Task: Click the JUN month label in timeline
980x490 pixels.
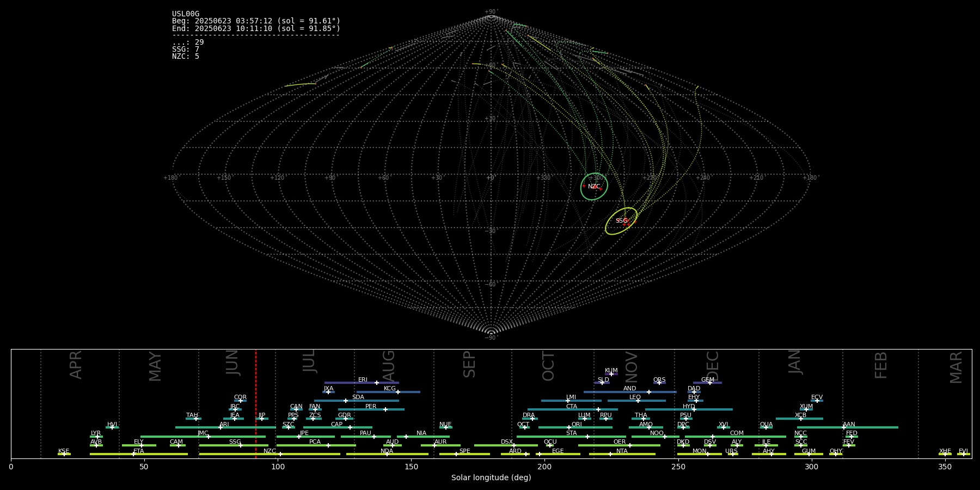Action: tap(232, 363)
